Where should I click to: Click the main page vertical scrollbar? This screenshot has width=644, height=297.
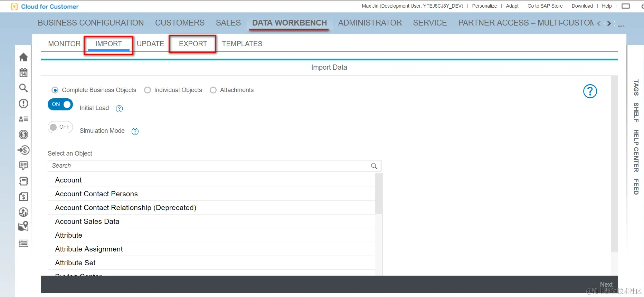click(614, 164)
